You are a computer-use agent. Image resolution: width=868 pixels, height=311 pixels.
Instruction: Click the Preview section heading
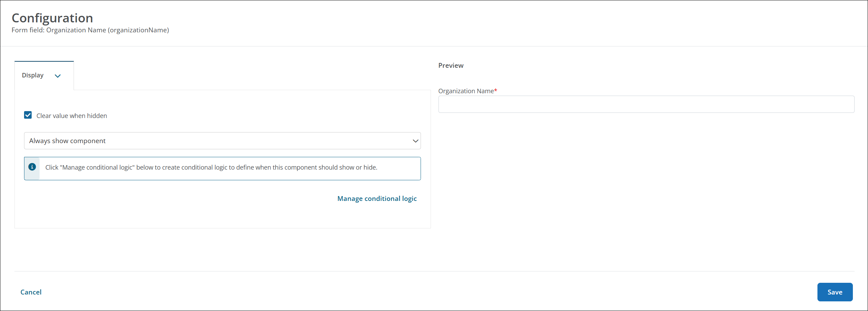451,66
